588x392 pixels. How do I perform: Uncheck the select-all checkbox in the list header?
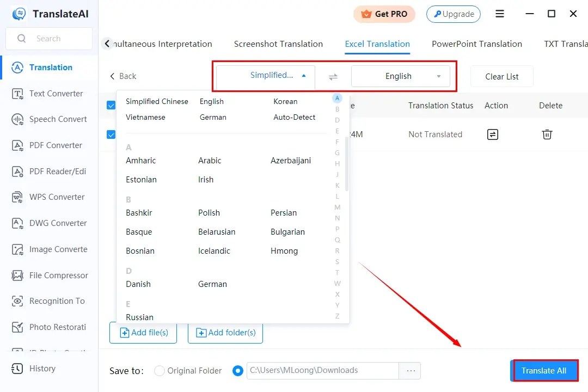111,105
